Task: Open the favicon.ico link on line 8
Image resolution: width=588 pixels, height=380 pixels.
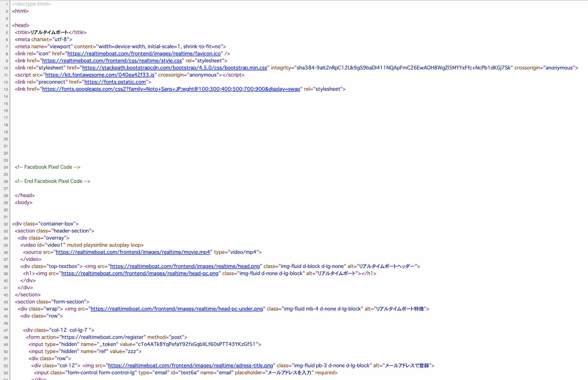Action: pyautogui.click(x=144, y=54)
